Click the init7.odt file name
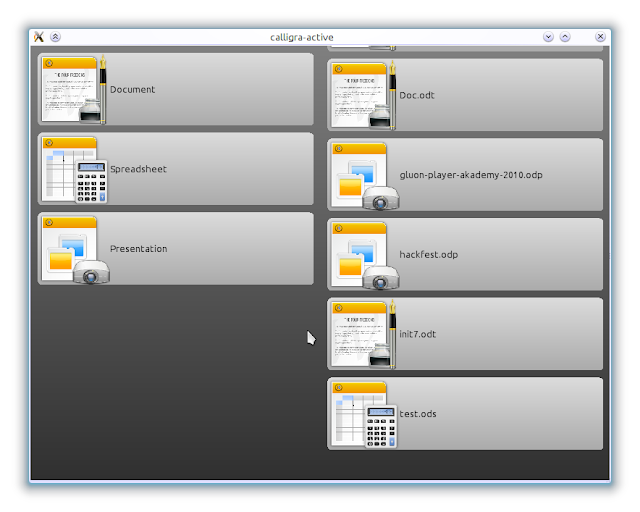 pyautogui.click(x=418, y=334)
